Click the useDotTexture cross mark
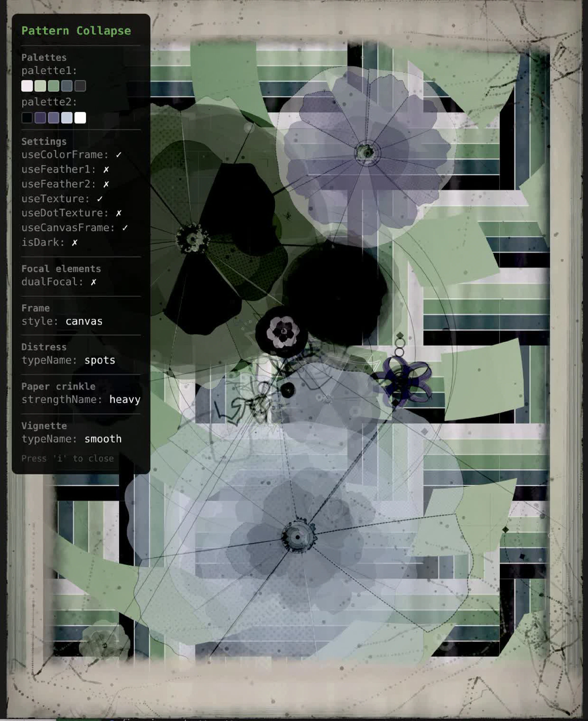This screenshot has width=588, height=721. pyautogui.click(x=119, y=213)
